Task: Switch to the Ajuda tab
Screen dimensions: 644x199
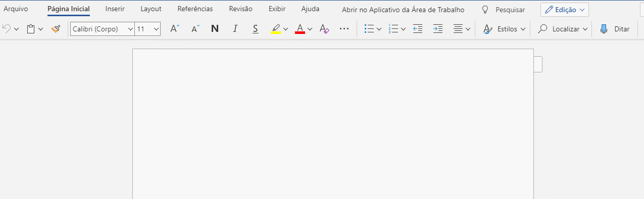Action: 310,9
